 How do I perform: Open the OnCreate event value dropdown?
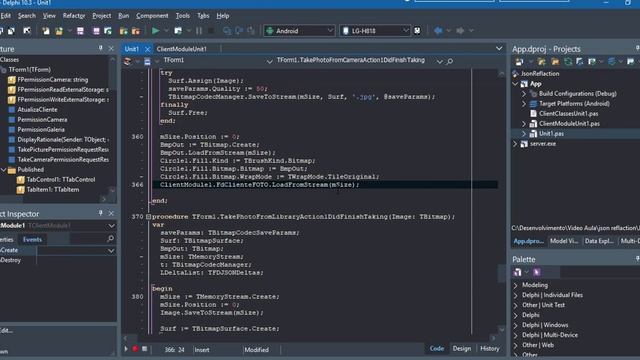pos(111,251)
